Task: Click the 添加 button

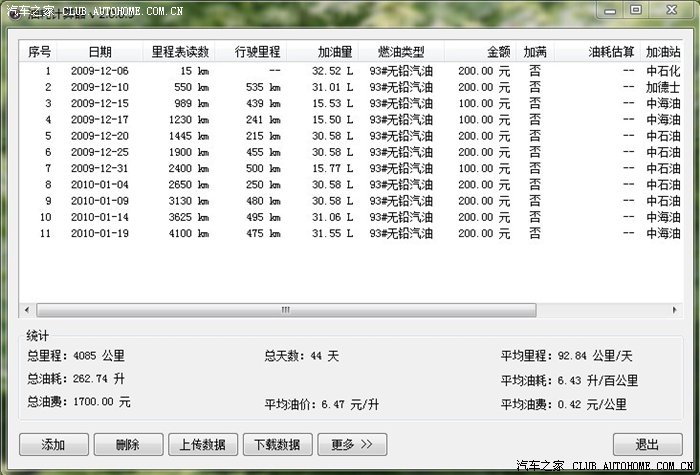Action: pyautogui.click(x=53, y=444)
